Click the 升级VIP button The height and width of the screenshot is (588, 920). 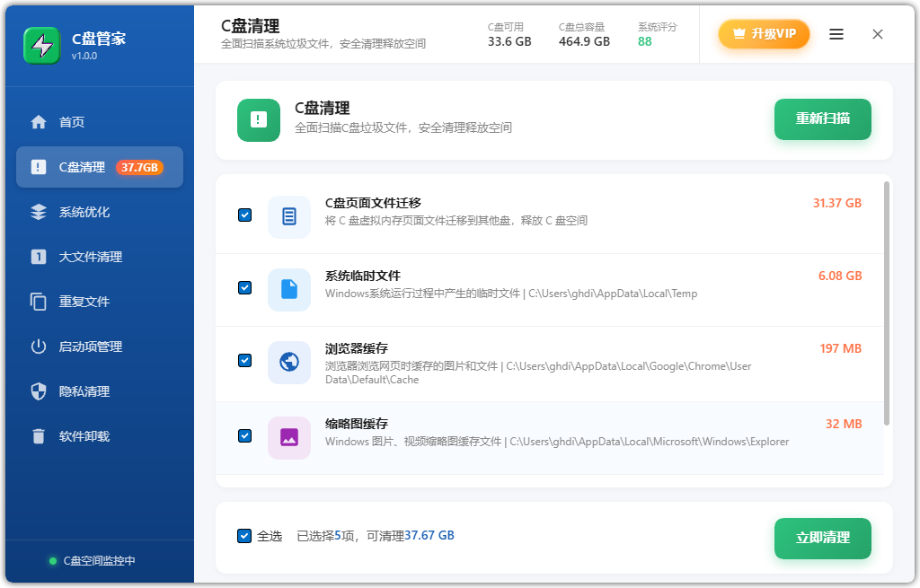point(764,34)
